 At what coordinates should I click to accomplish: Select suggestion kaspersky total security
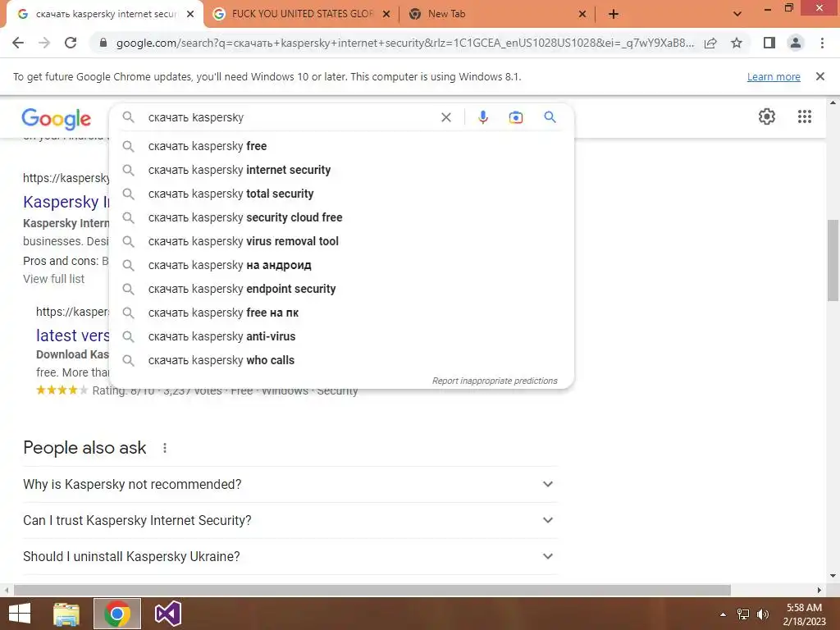click(341, 194)
